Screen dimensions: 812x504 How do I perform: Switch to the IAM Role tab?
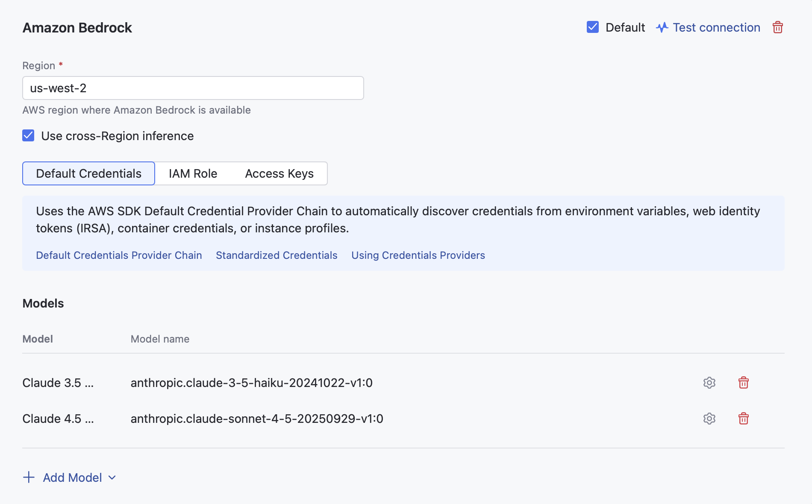(x=193, y=173)
